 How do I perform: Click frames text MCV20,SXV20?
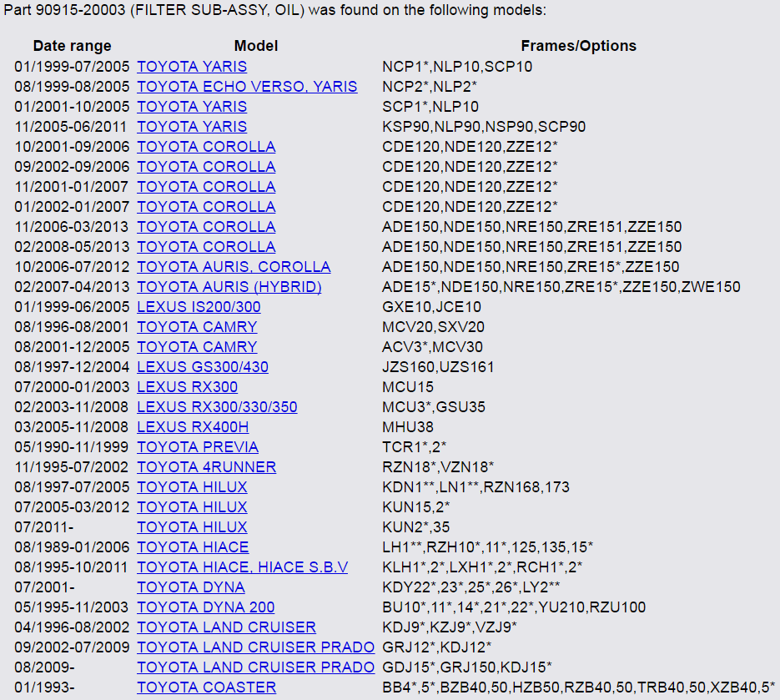click(433, 327)
